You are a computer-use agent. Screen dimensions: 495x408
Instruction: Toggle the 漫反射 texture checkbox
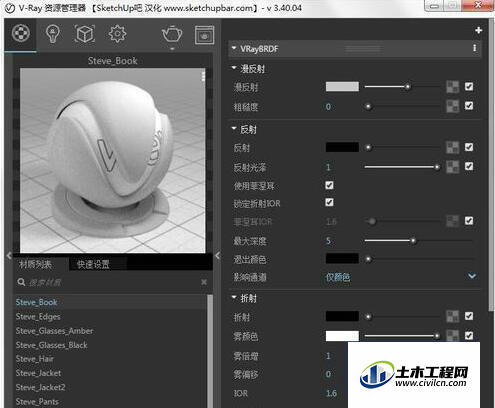click(469, 87)
